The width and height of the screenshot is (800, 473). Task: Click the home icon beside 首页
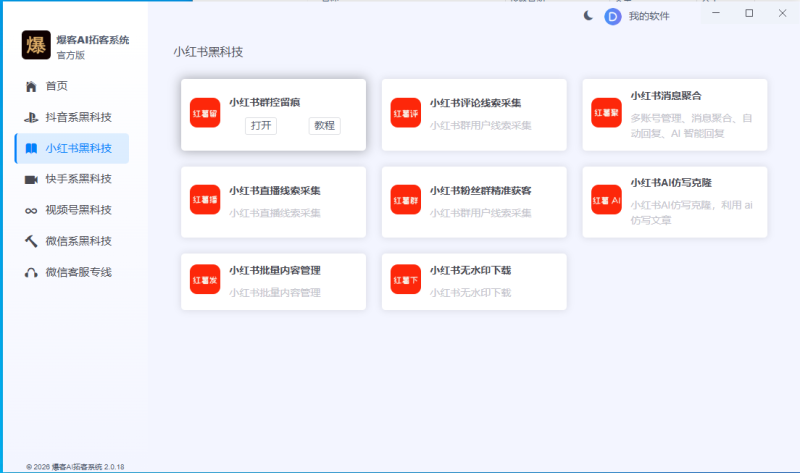[x=31, y=86]
